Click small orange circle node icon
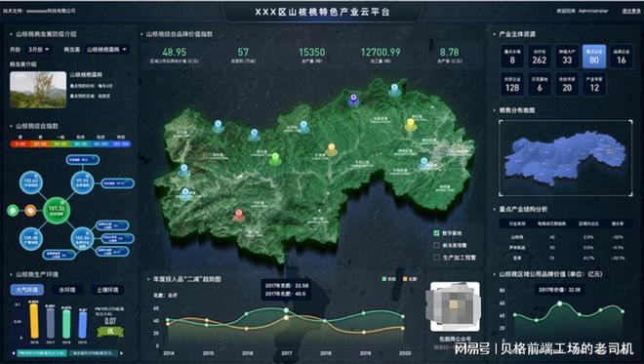 pos(30,211)
